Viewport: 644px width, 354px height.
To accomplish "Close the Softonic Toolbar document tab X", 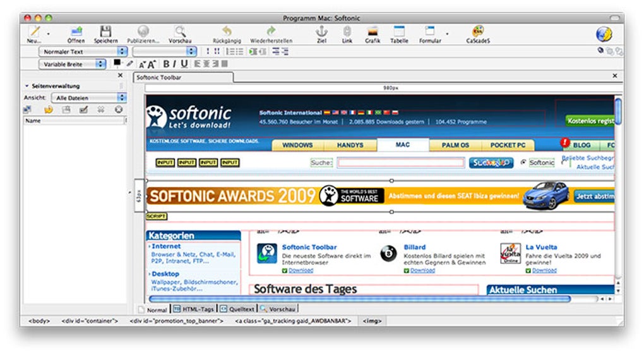I will [614, 76].
